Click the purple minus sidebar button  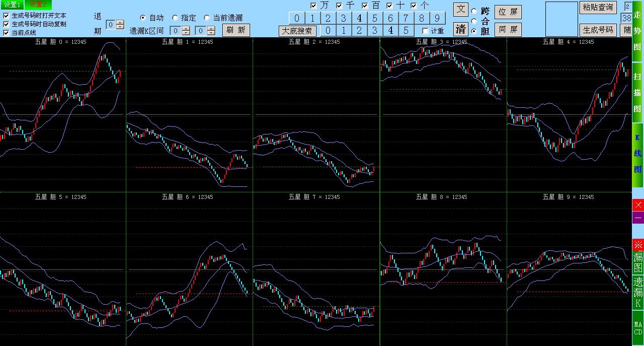[638, 218]
